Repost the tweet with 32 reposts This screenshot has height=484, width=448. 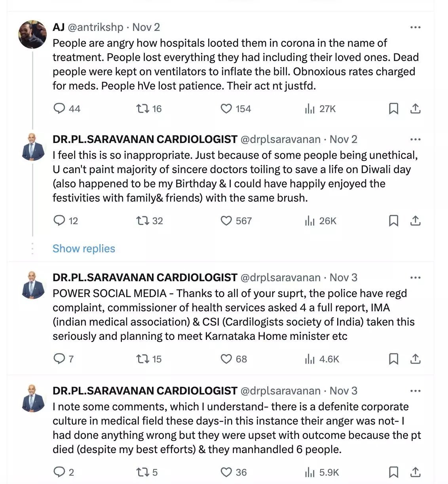coord(142,221)
